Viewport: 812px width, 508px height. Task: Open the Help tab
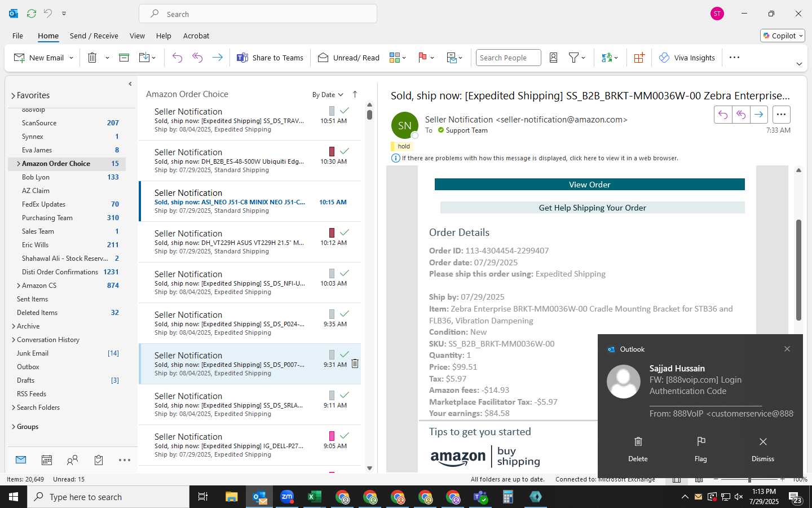[164, 36]
